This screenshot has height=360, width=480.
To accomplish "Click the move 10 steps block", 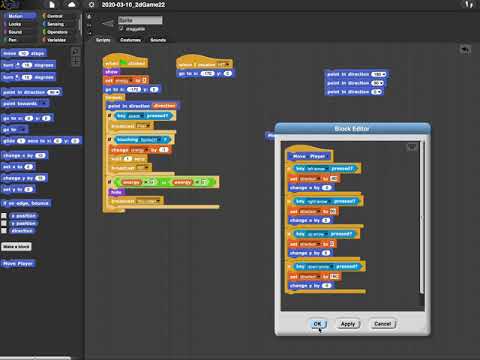I will (x=24, y=53).
